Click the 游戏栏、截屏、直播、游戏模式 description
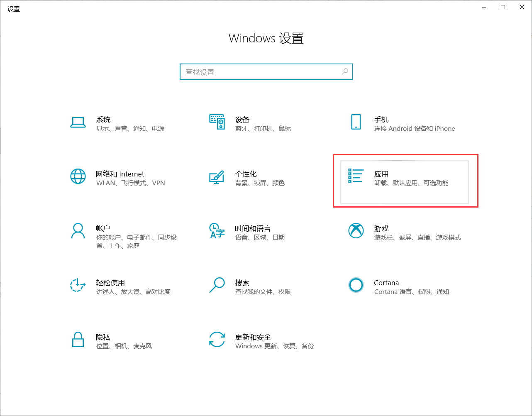 417,237
